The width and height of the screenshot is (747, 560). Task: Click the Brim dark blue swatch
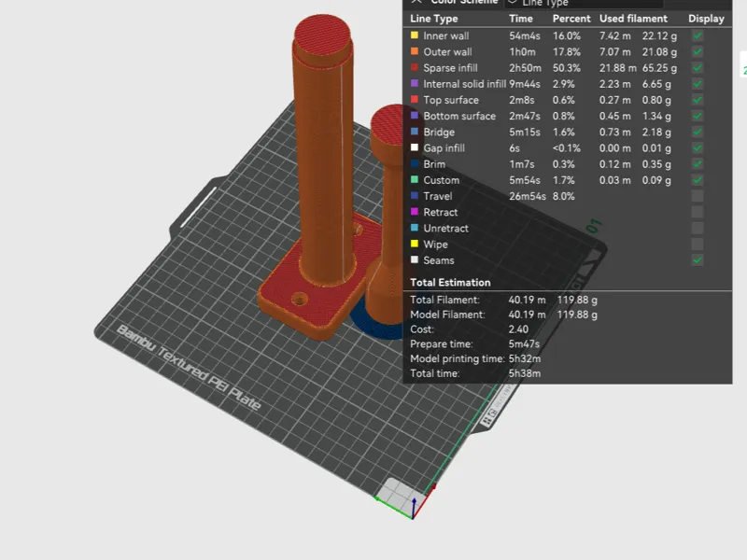coord(415,164)
